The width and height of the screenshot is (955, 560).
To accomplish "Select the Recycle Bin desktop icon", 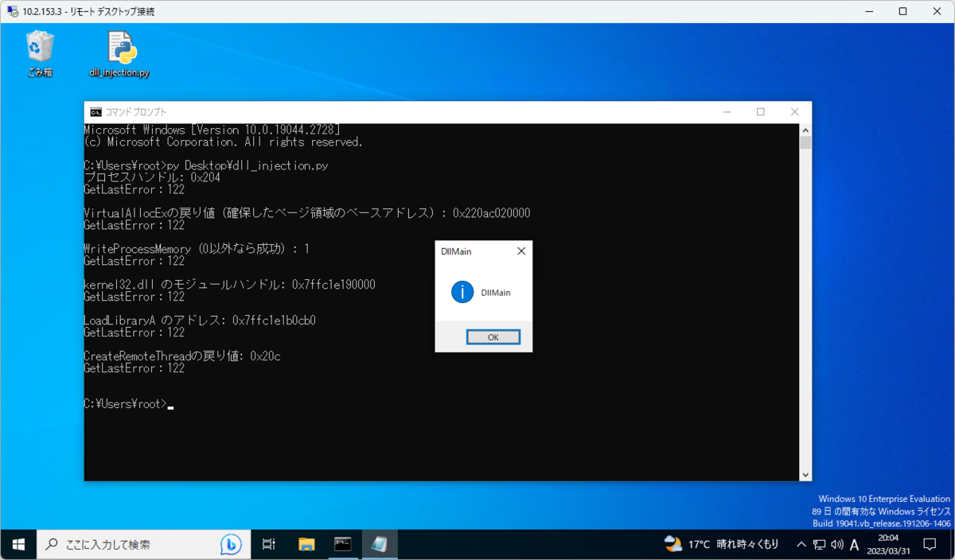I will 38,54.
